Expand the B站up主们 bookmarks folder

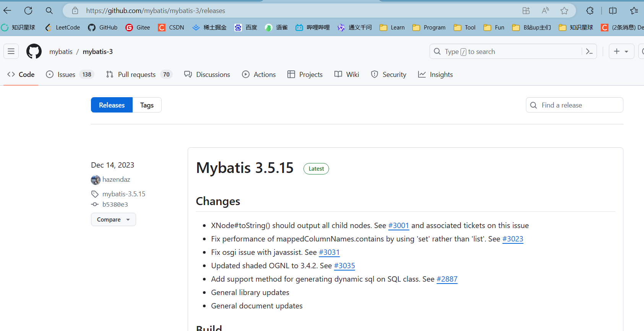tap(532, 28)
